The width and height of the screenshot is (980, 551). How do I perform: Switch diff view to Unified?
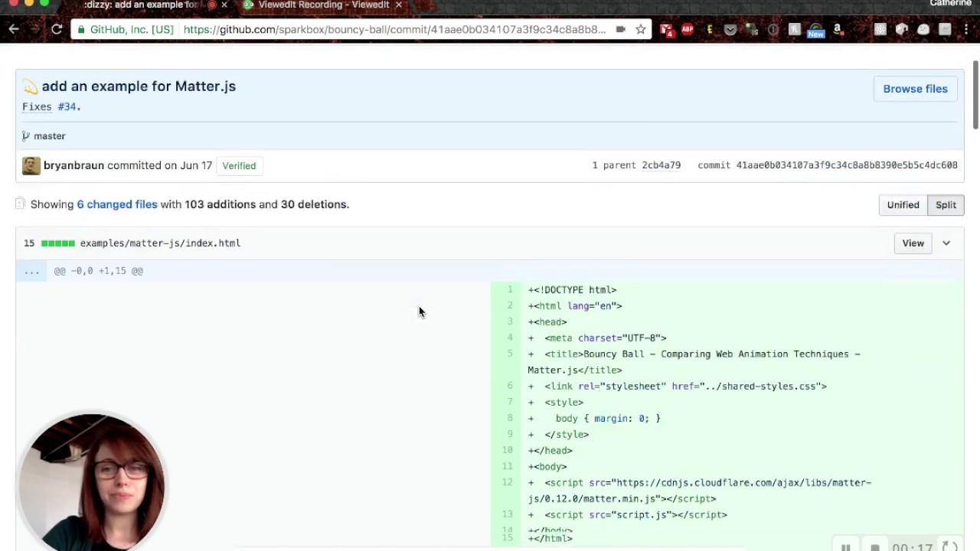(x=903, y=205)
